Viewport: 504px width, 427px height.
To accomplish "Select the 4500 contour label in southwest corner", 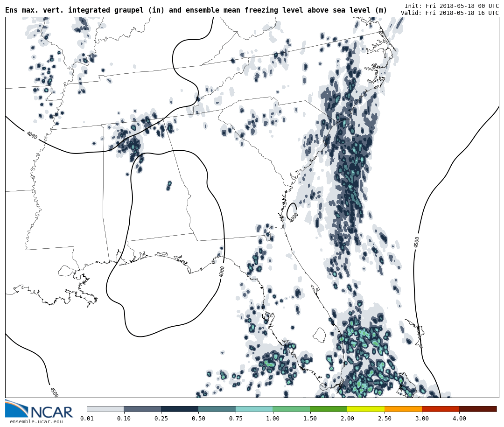I will point(54,392).
